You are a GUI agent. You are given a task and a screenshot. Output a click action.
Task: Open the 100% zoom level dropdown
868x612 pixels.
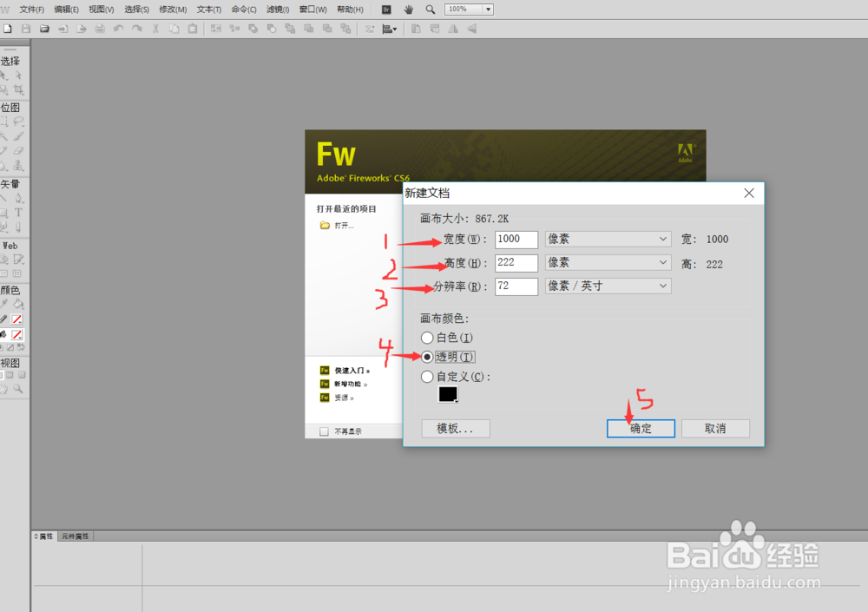click(488, 10)
